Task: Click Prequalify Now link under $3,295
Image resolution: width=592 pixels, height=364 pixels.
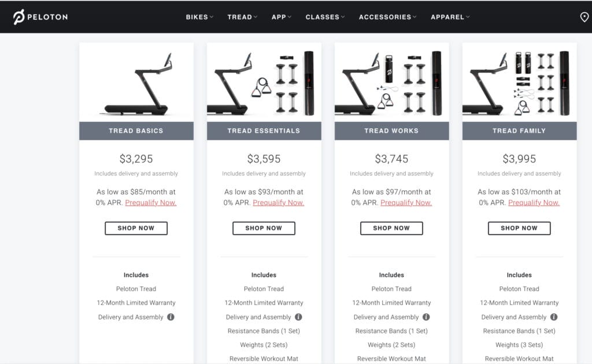Action: click(151, 203)
